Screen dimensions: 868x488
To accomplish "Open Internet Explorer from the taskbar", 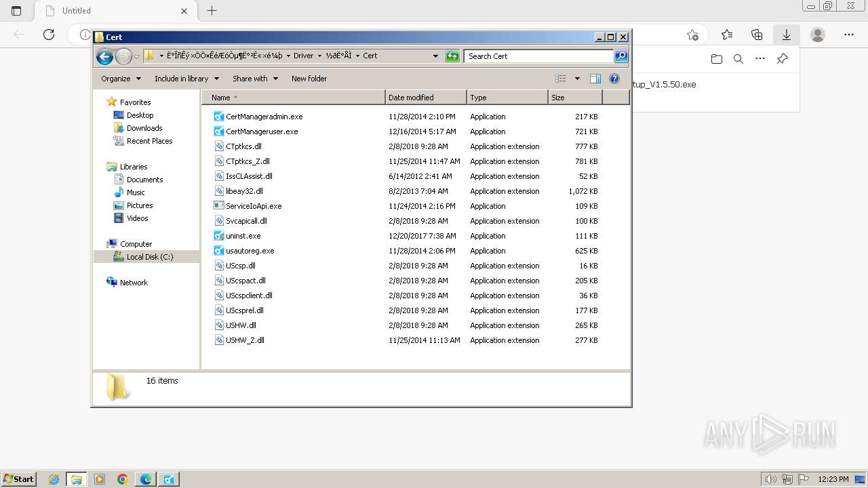I will [54, 479].
